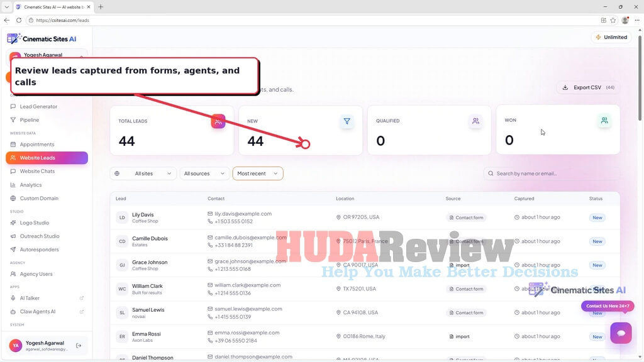644x362 pixels.
Task: Click the logout icon beside Yogesh Agarwal
Action: click(79, 346)
